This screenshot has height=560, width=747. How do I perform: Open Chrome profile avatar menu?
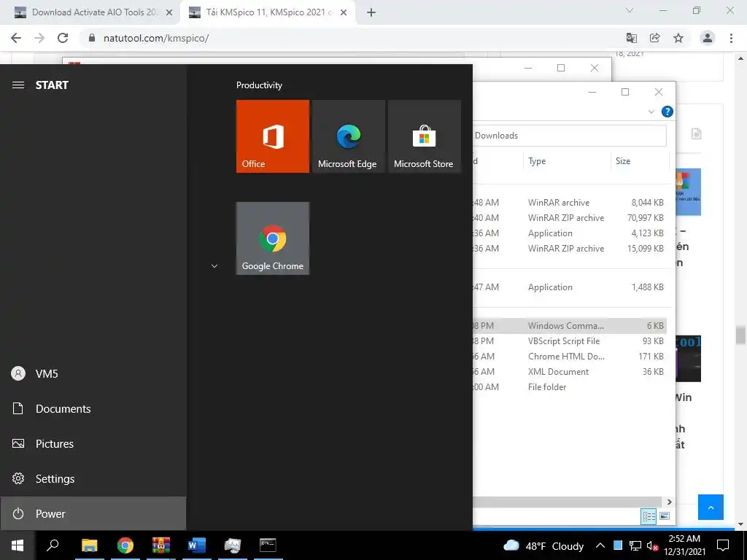point(708,38)
